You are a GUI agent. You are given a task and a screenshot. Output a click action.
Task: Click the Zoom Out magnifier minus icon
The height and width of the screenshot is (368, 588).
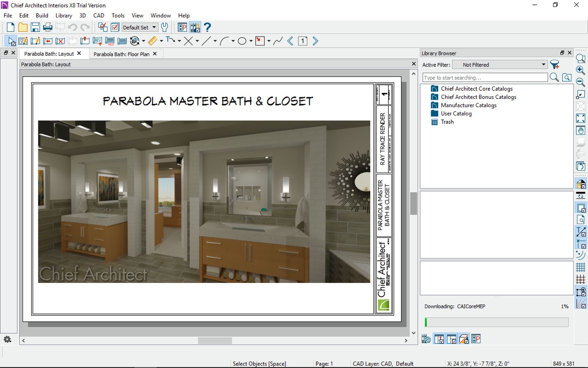pos(580,82)
